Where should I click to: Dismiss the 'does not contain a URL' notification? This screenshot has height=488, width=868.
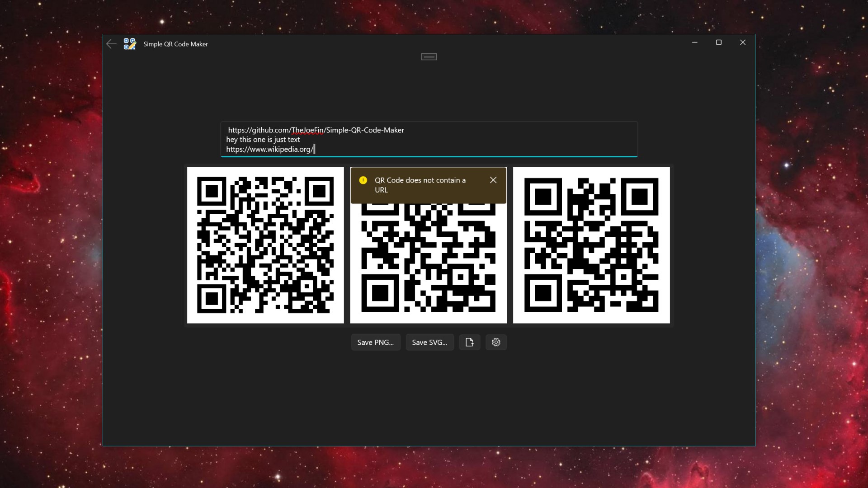coord(493,180)
